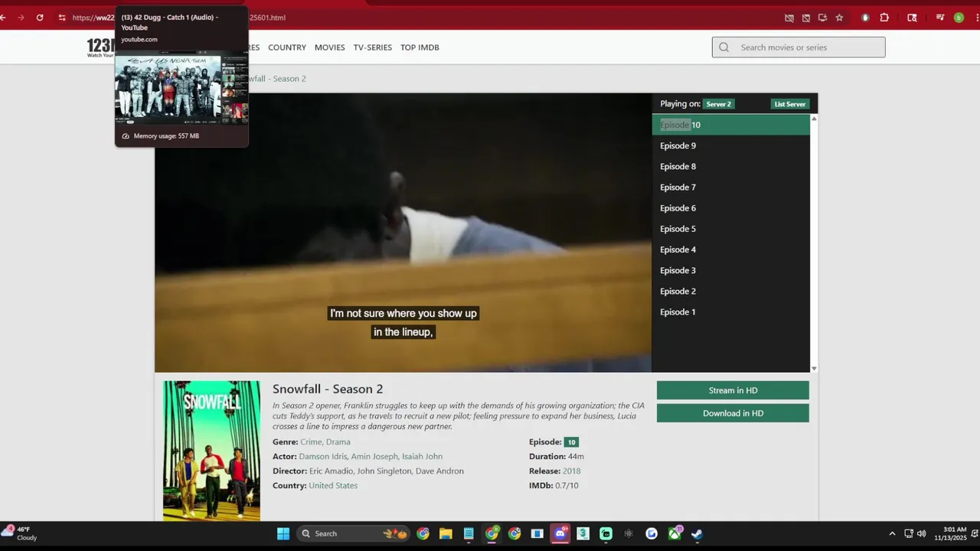Show hidden tray icons chevron
980x551 pixels.
(892, 533)
